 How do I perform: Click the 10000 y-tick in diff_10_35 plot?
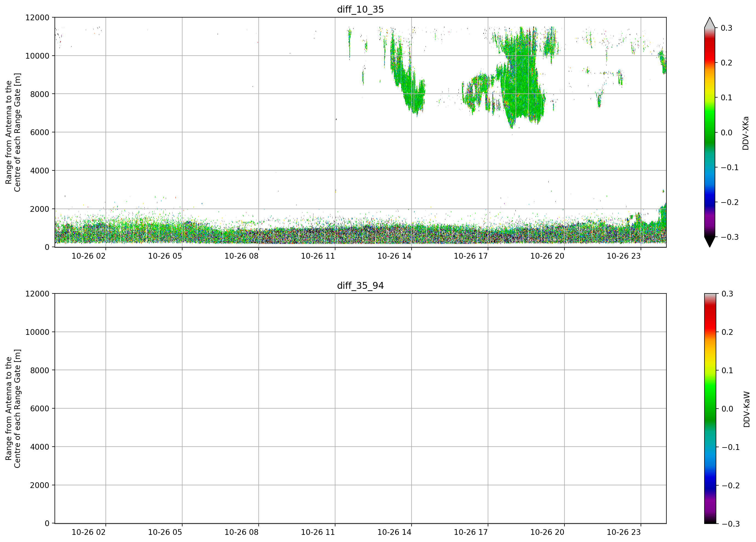pos(37,56)
